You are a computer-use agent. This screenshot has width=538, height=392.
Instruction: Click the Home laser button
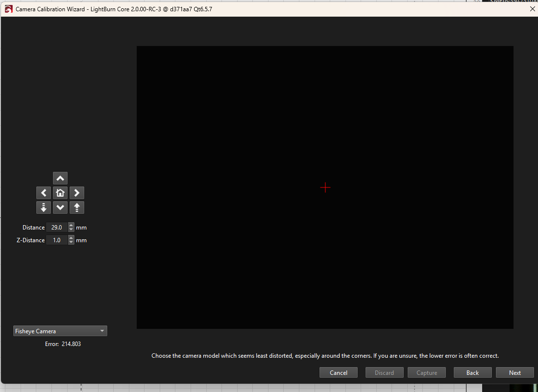point(60,193)
